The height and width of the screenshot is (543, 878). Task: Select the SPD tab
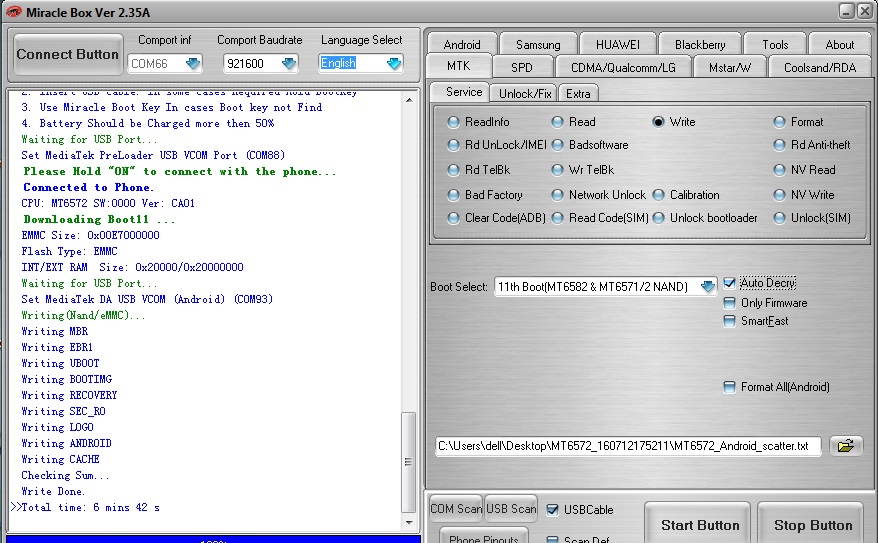522,68
